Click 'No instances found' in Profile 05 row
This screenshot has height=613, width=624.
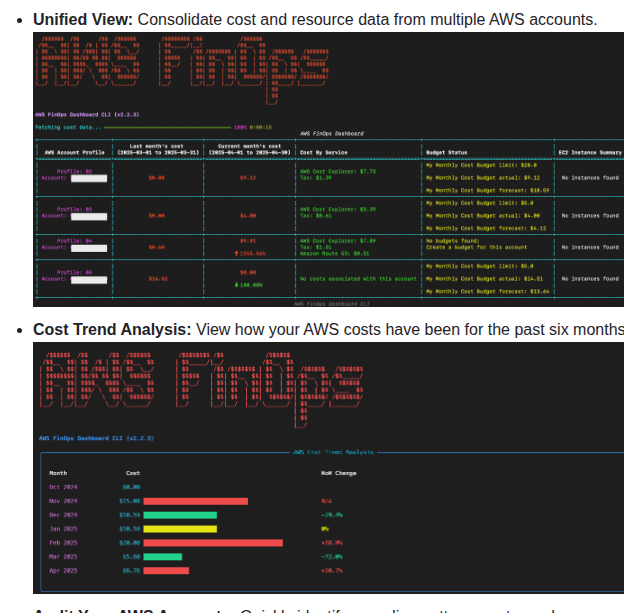tap(590, 279)
